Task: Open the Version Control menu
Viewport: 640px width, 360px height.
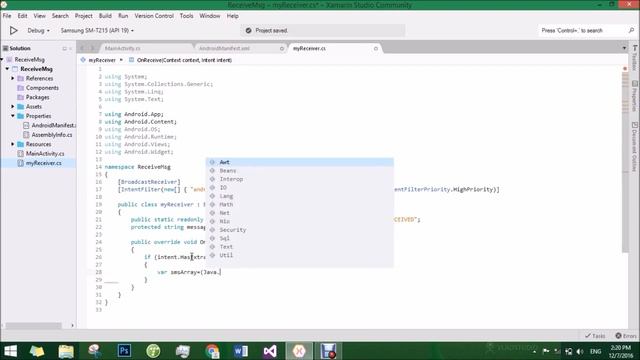Action: [154, 16]
